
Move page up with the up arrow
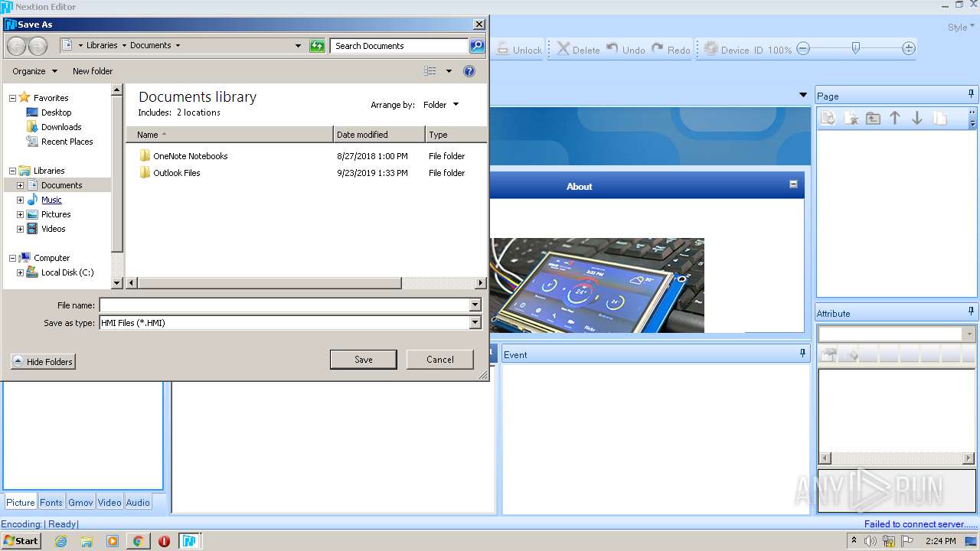pyautogui.click(x=895, y=118)
